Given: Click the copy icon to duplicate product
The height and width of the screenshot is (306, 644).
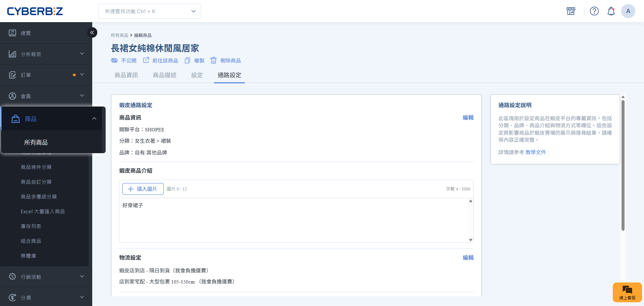Looking at the screenshot, I should click(x=187, y=60).
